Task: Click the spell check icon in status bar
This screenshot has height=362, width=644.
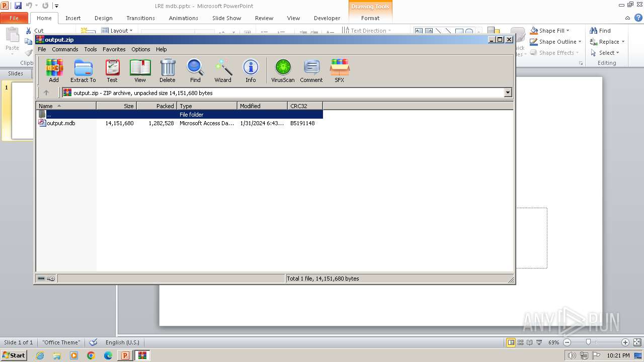Action: [93, 342]
